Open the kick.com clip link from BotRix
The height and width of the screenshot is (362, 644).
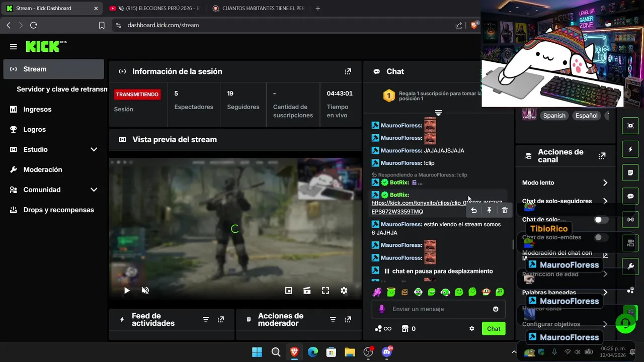437,207
